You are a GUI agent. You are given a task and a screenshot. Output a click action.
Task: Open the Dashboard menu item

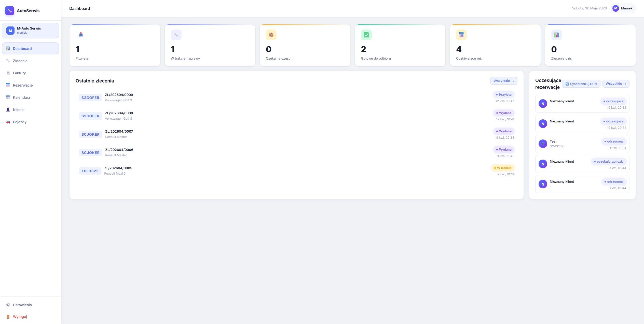click(x=30, y=49)
